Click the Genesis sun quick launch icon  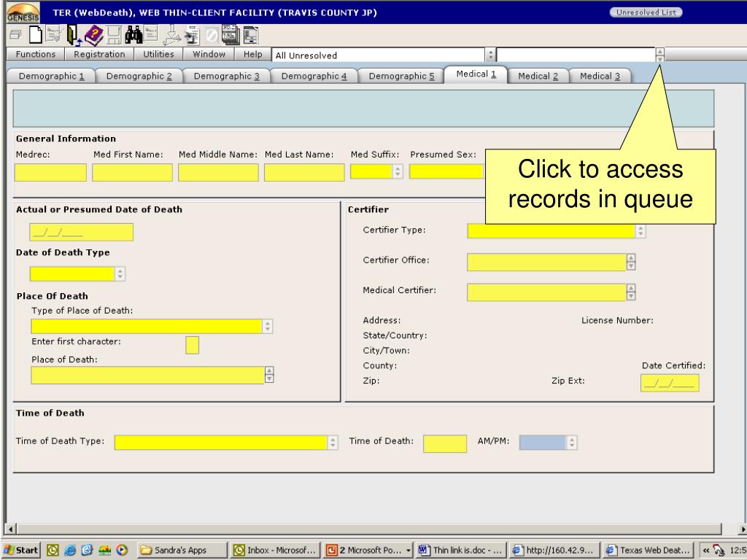click(x=105, y=550)
